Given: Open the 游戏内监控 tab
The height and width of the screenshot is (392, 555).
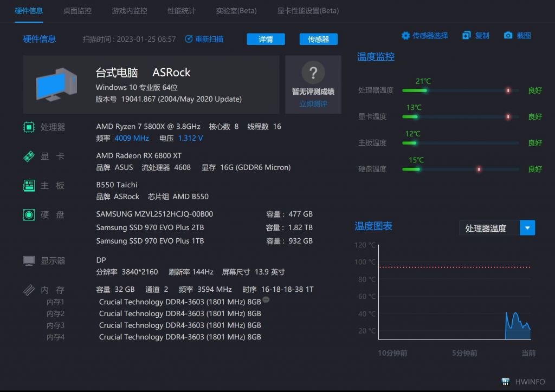Looking at the screenshot, I should click(x=130, y=11).
